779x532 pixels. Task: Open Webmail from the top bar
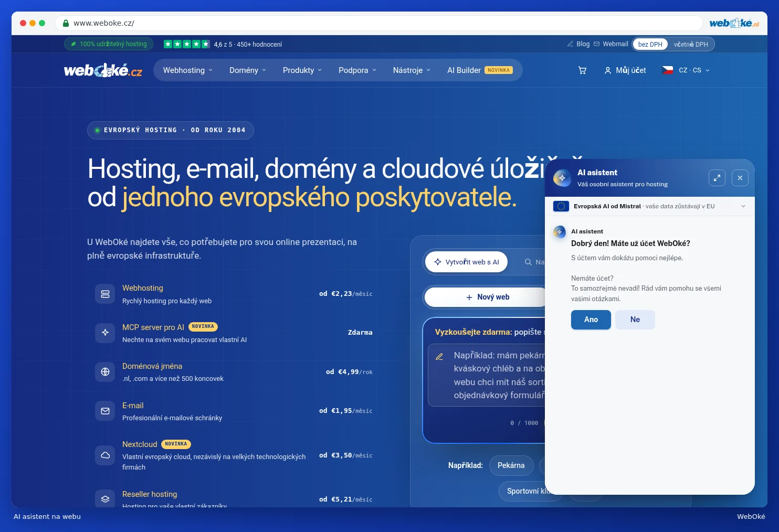pyautogui.click(x=611, y=44)
